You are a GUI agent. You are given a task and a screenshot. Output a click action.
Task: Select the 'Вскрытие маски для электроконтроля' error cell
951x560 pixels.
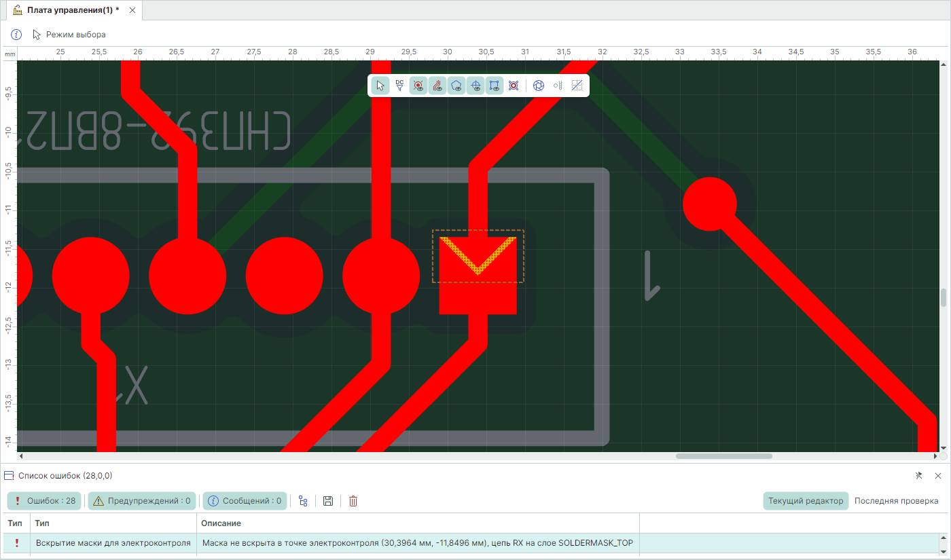113,543
